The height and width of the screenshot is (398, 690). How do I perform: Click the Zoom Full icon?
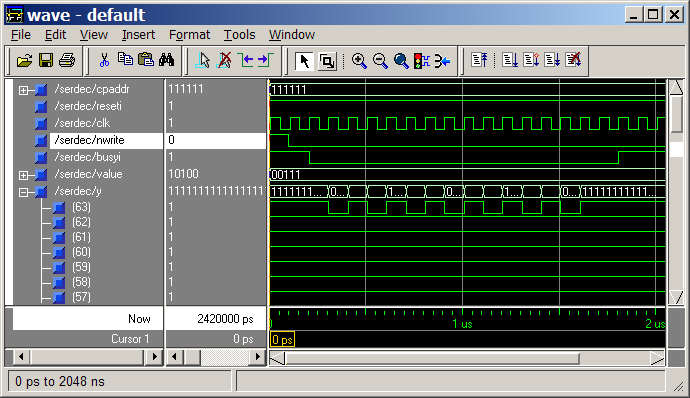click(401, 61)
